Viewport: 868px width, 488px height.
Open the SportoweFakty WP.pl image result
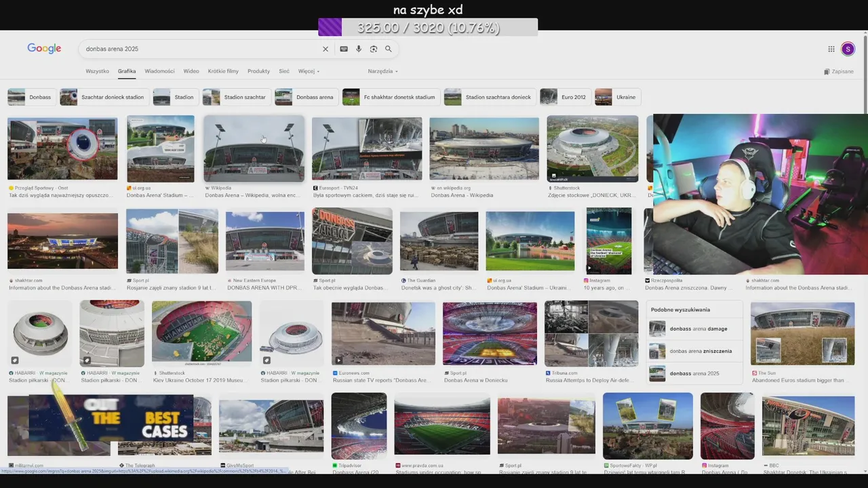coord(648,426)
